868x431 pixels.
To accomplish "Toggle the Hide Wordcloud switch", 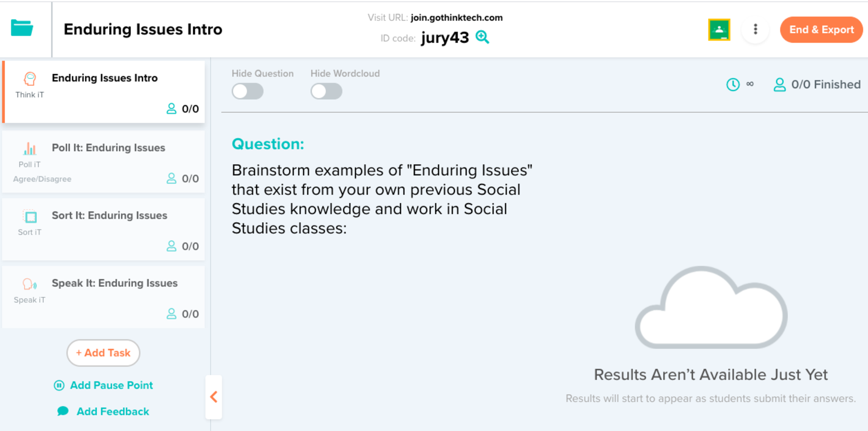I will click(326, 91).
